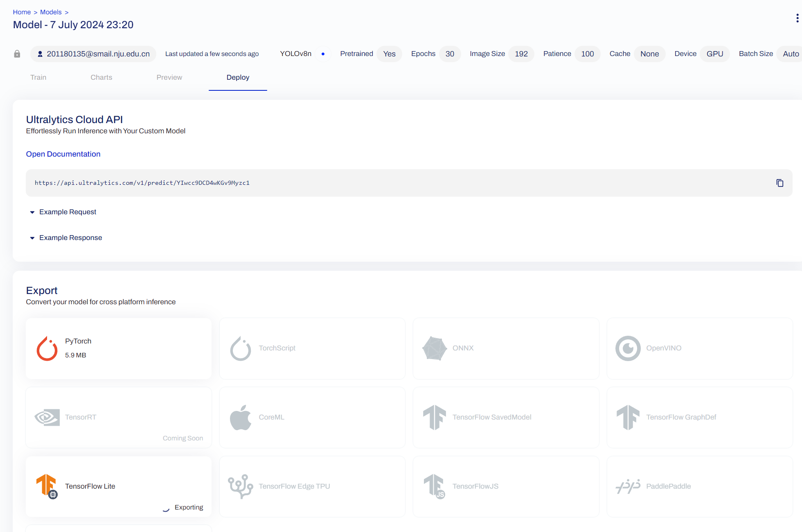Open Documentation link for Cloud API

[63, 154]
